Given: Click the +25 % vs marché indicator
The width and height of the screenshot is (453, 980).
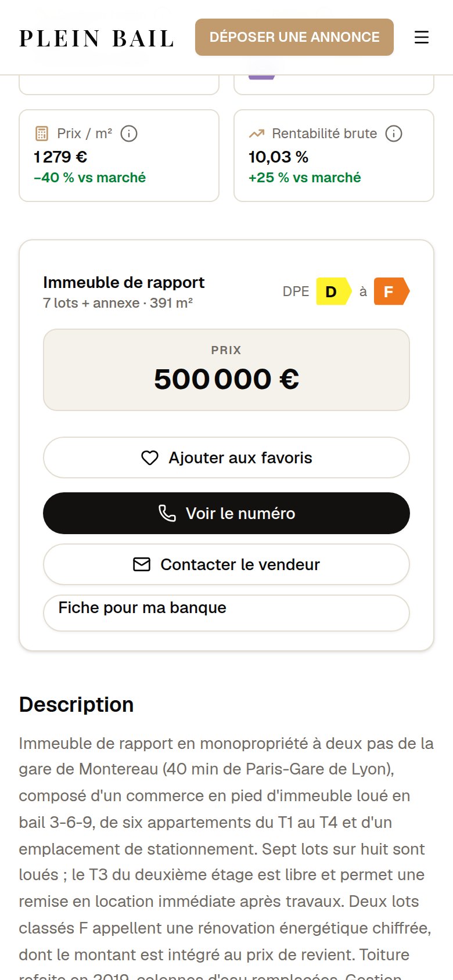Looking at the screenshot, I should click(x=305, y=178).
